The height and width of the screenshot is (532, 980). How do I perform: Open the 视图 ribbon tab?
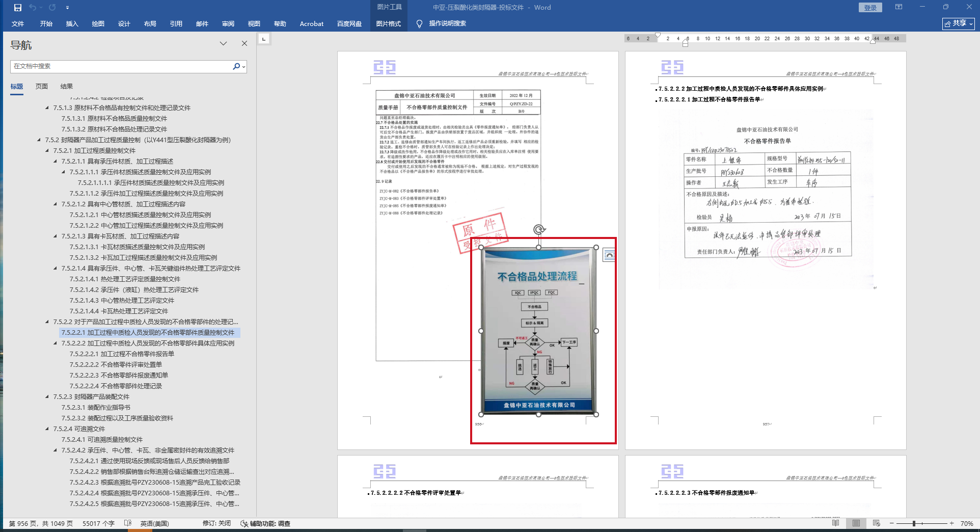click(x=254, y=23)
